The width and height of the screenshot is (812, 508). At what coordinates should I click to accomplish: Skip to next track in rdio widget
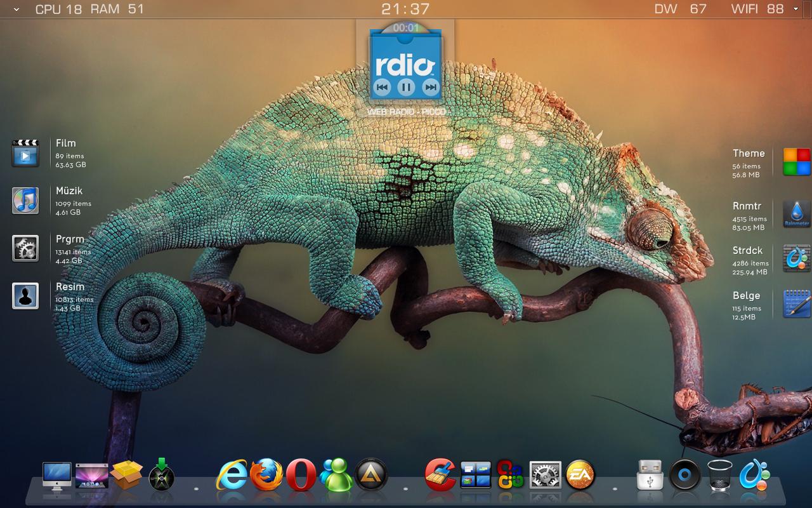pyautogui.click(x=431, y=87)
